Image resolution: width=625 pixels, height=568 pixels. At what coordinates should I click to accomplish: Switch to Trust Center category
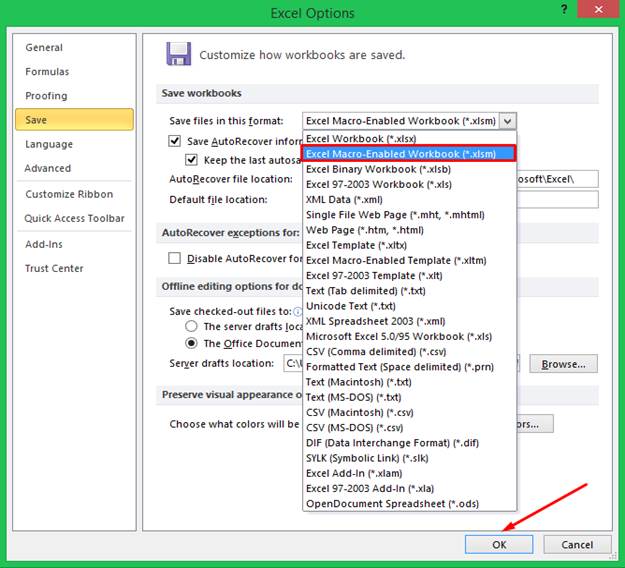click(x=54, y=268)
